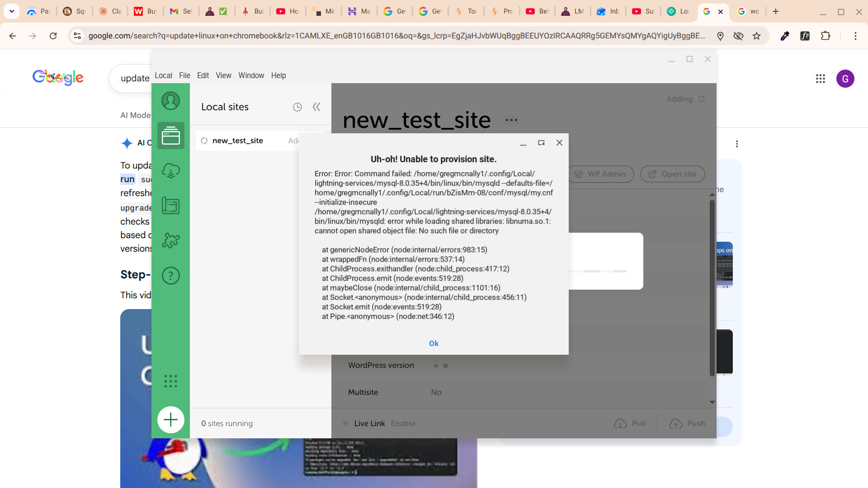This screenshot has width=868, height=488.
Task: Open the Connect cloud icon in sidebar
Action: point(170,171)
